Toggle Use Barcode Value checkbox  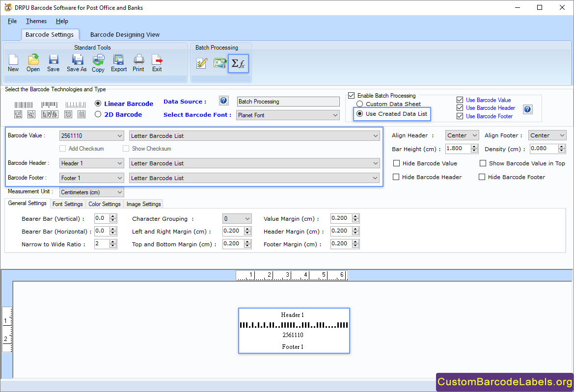(x=460, y=100)
